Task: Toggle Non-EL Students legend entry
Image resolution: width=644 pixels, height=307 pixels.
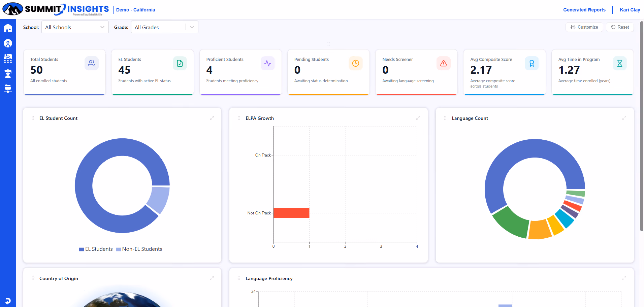Action: (x=139, y=249)
